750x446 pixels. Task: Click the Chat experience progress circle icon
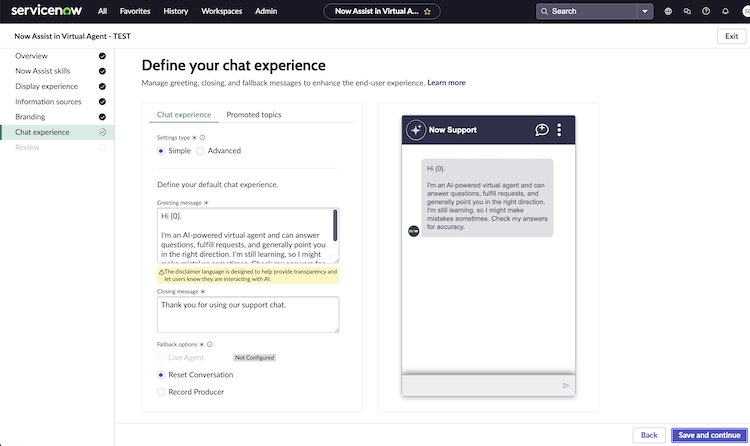(x=102, y=132)
